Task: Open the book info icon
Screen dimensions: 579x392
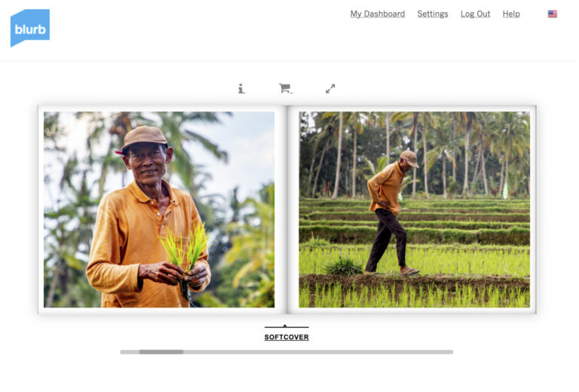Action: (241, 89)
